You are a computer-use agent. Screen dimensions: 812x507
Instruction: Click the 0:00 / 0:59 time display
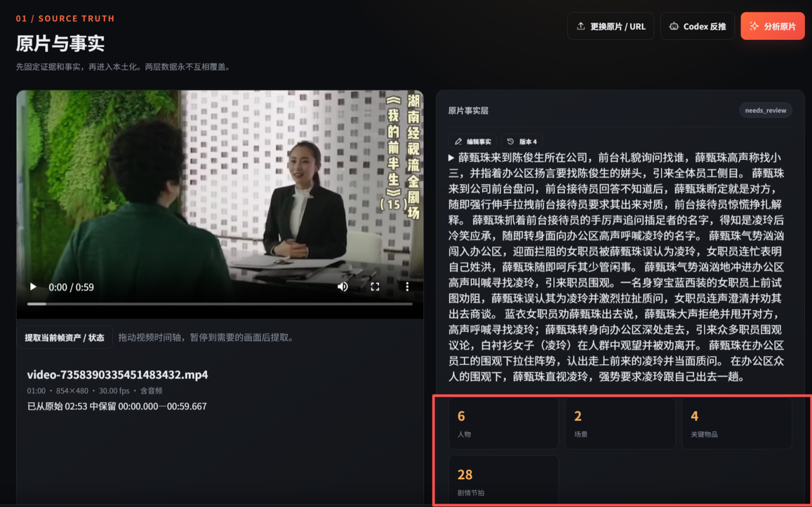coord(71,287)
